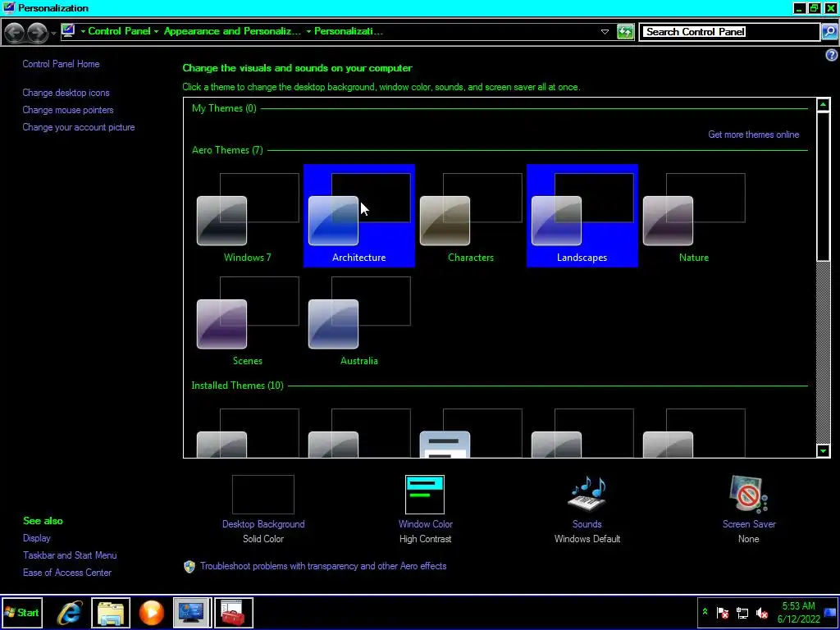Click the Window Color link text
The width and height of the screenshot is (840, 630).
click(x=426, y=524)
